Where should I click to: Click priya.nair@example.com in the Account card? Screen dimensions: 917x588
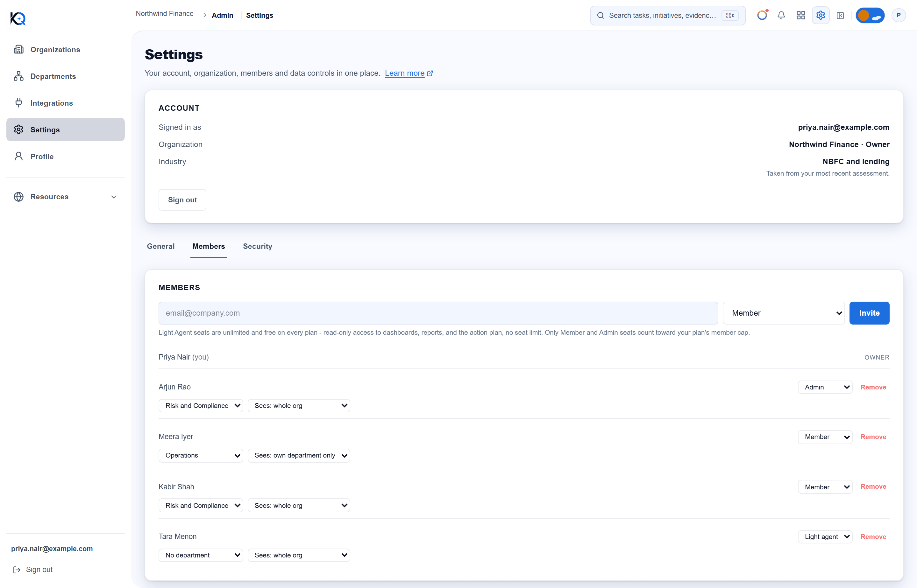pos(844,127)
